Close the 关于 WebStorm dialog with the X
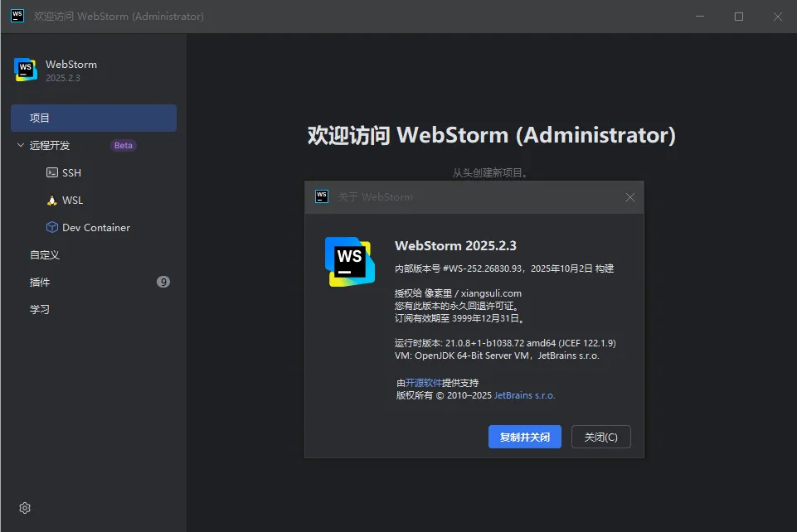The image size is (797, 532). [x=630, y=197]
